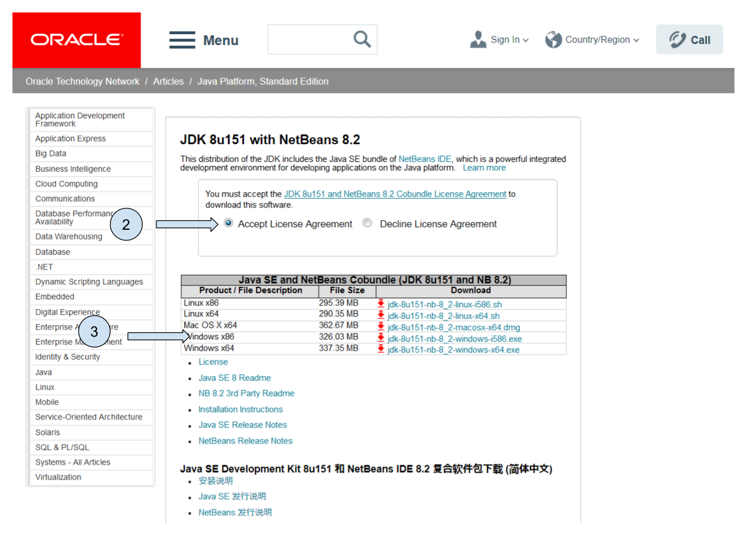Open Installation Instructions link
This screenshot has width=747, height=560.
(241, 410)
